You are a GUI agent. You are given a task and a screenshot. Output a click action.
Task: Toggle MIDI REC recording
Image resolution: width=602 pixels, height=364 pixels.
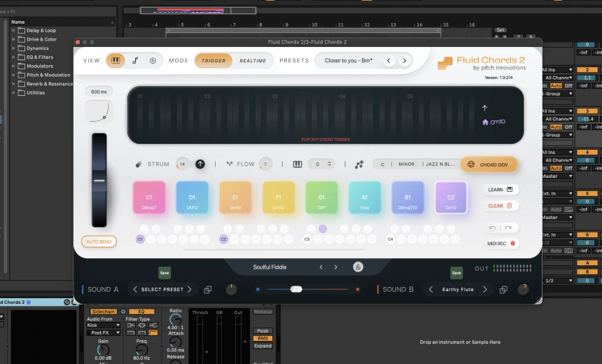coord(501,244)
